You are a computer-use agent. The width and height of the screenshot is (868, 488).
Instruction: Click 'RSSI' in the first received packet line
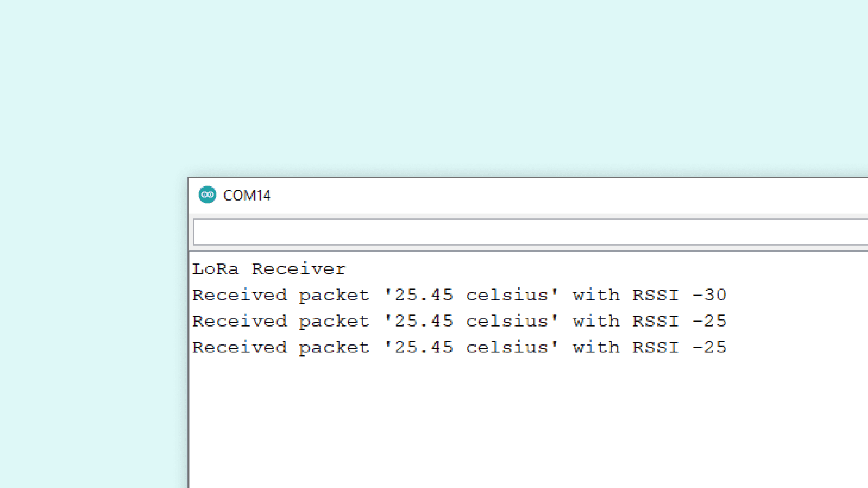point(656,295)
